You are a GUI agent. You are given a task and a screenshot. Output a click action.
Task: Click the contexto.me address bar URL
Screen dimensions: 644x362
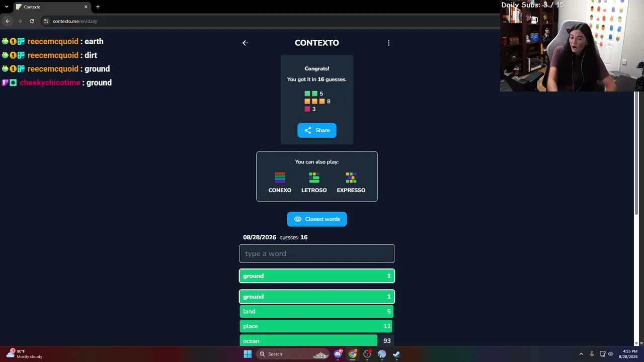pyautogui.click(x=75, y=21)
